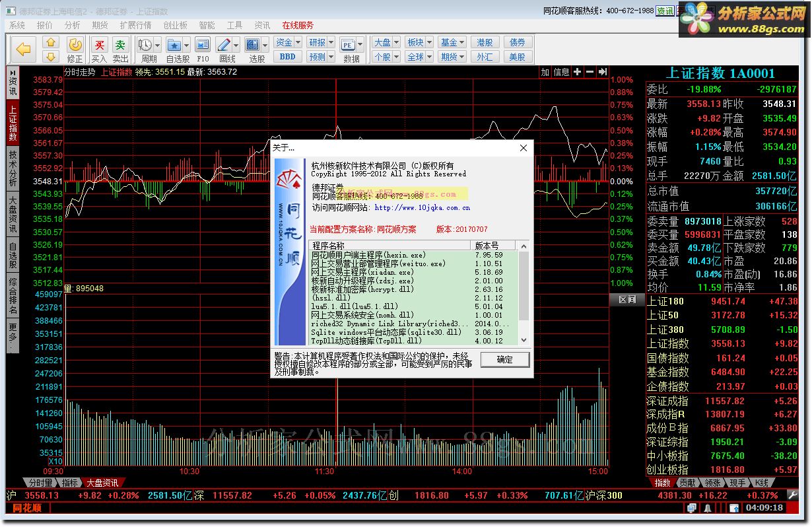Switch to the 技术分析 sidebar tab
Viewport: 812px width, 527px height.
tap(13, 168)
